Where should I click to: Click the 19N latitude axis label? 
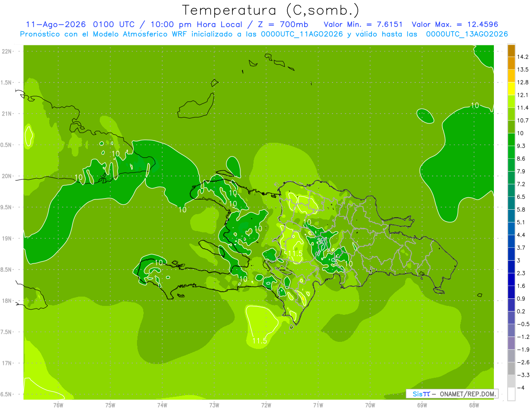tap(7, 239)
